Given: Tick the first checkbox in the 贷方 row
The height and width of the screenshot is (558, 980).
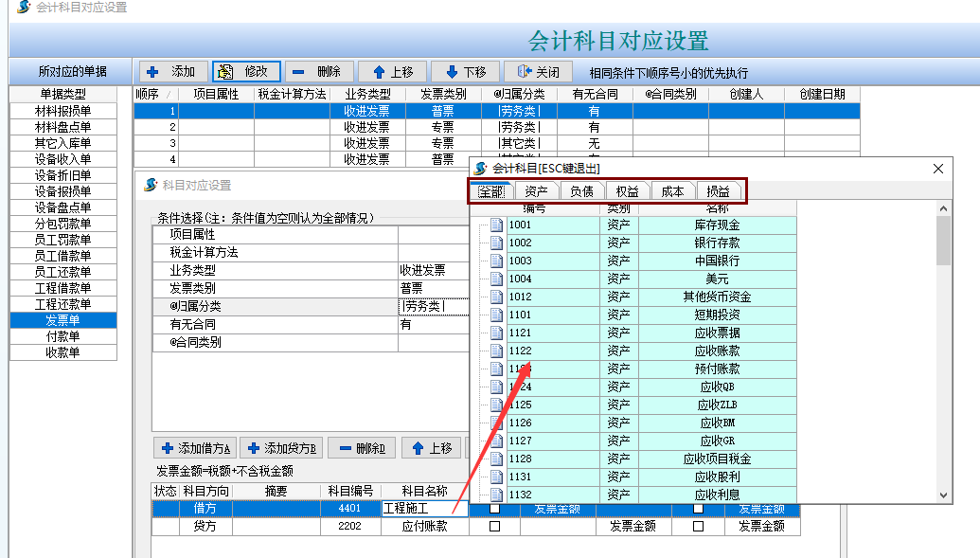Looking at the screenshot, I should click(494, 527).
